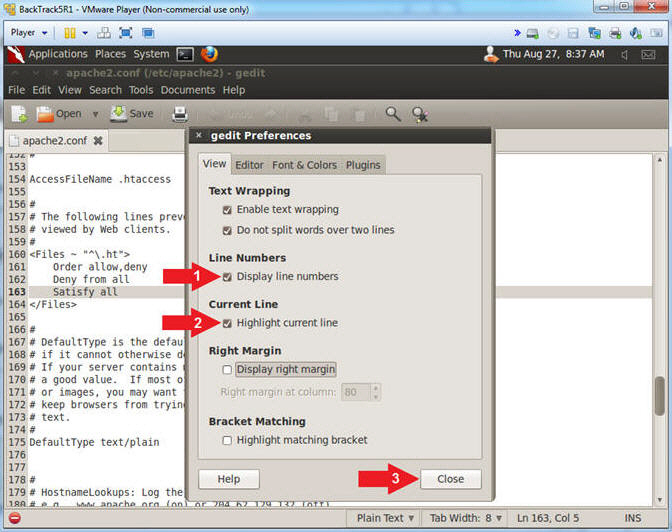Click the VMware CD/DVD device icon
672x532 pixels.
pyautogui.click(x=553, y=33)
